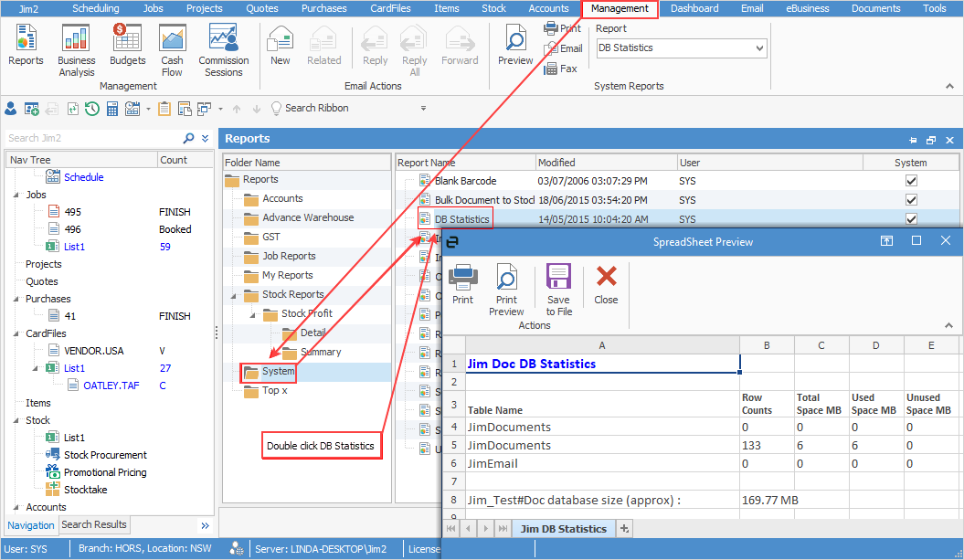This screenshot has height=560, width=964.
Task: Open the Search Results tab
Action: [94, 523]
